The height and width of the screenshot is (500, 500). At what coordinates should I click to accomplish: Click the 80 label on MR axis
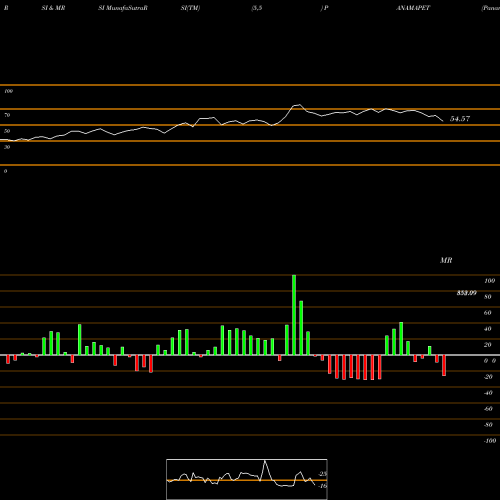(488, 297)
